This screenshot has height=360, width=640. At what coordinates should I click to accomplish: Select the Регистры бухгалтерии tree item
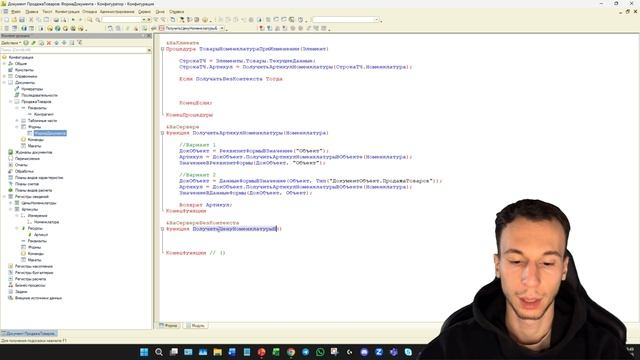tap(34, 273)
